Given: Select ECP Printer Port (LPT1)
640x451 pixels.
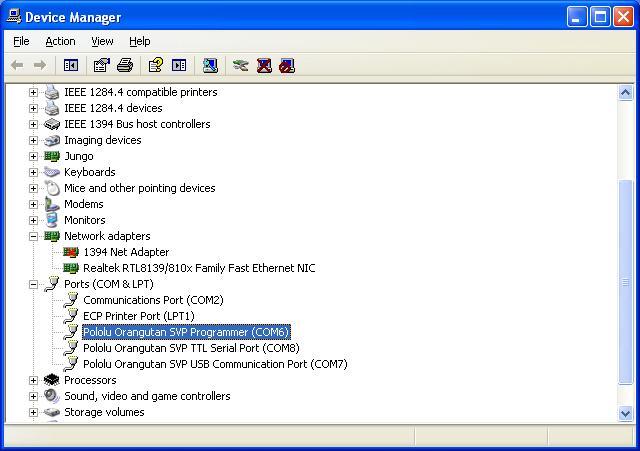Looking at the screenshot, I should 138,316.
